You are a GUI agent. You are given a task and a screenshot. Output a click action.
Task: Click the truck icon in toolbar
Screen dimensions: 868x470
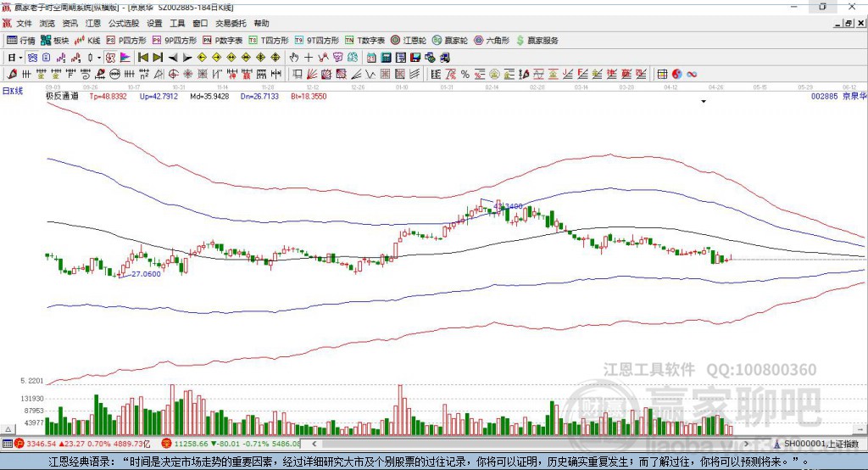coord(444,58)
